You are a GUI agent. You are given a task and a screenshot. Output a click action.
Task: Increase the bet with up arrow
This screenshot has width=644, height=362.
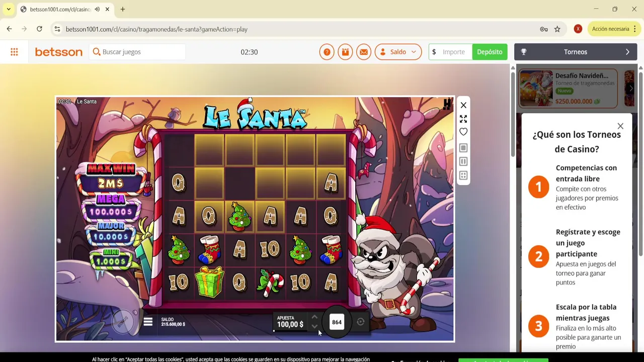[314, 317]
